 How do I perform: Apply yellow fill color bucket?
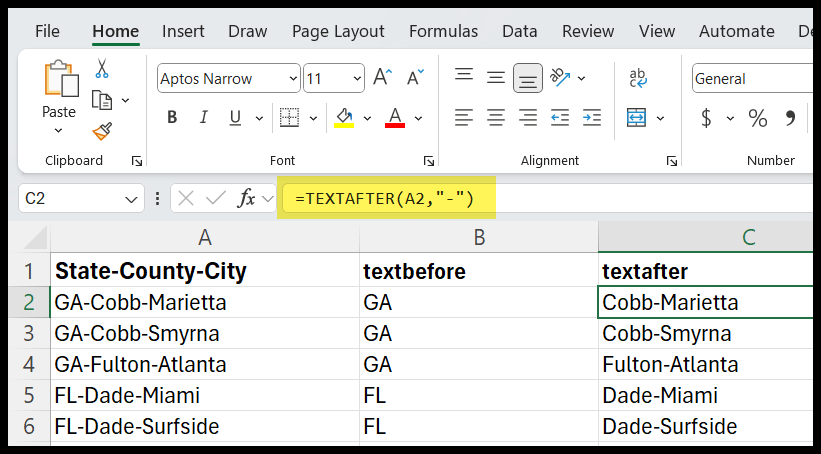tap(344, 118)
